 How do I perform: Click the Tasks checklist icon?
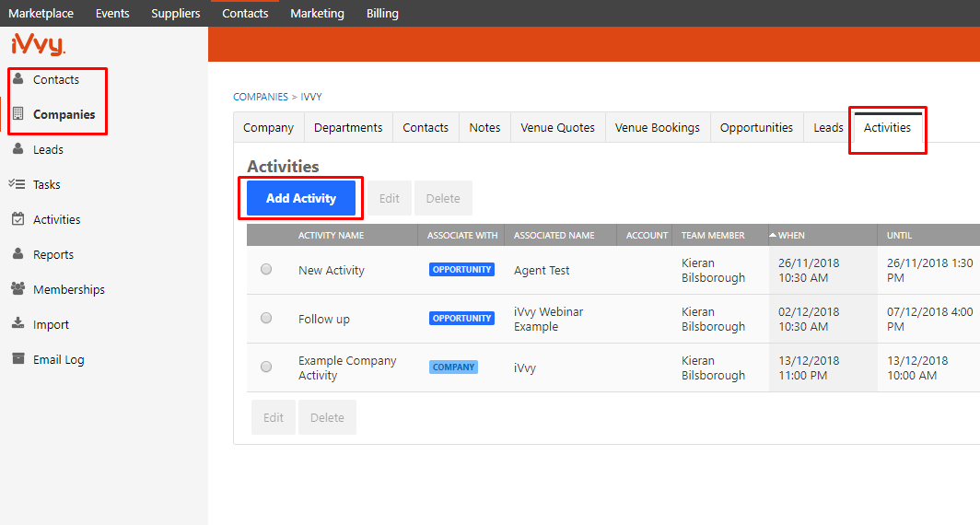point(17,184)
